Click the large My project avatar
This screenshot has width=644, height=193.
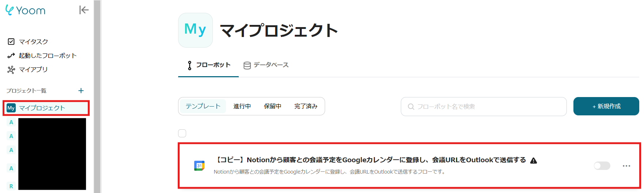click(195, 30)
